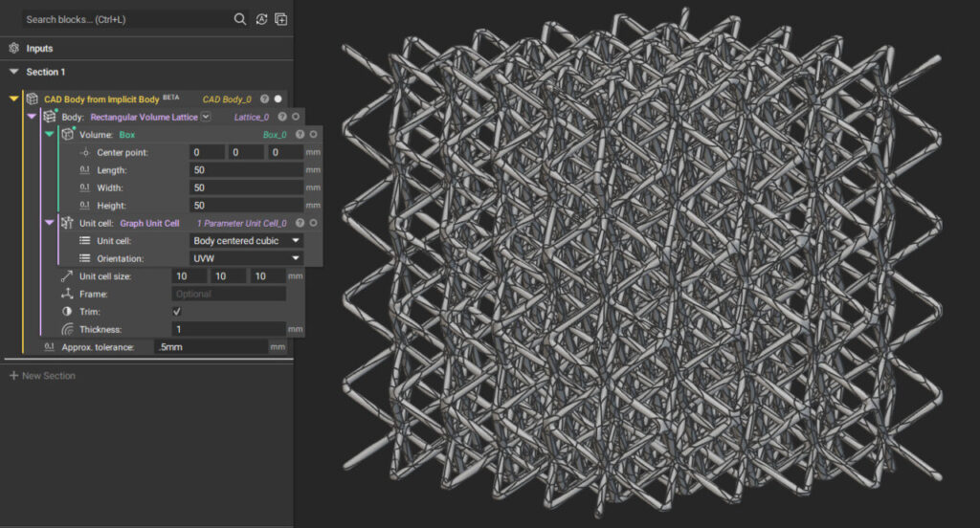This screenshot has width=980, height=528.
Task: Collapse the Unit cell Graph Unit Cell block
Action: (50, 223)
